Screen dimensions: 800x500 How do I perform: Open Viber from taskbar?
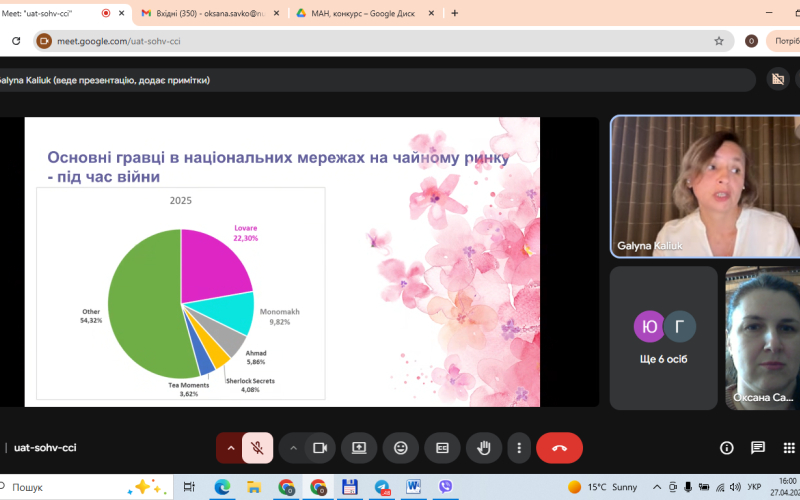coord(445,487)
